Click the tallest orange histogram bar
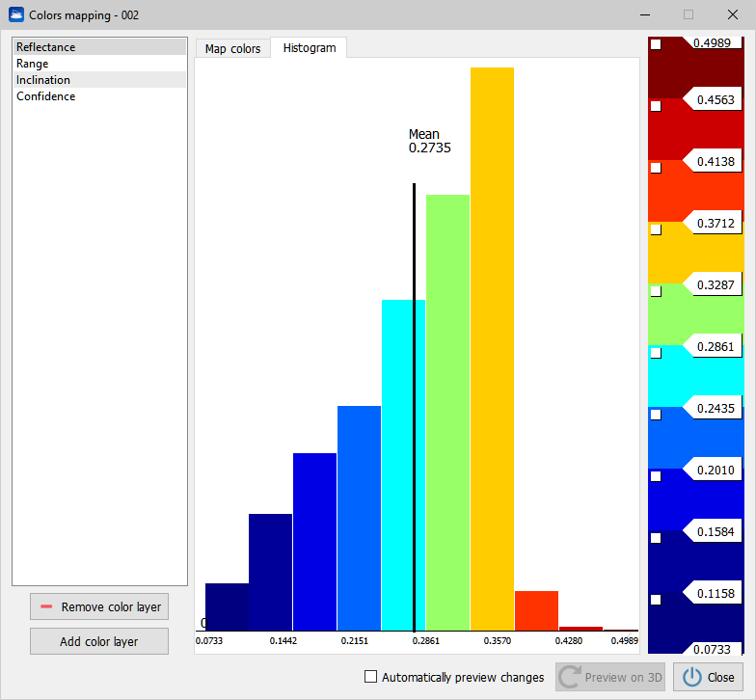Screen dimensions: 756x700 pyautogui.click(x=492, y=347)
